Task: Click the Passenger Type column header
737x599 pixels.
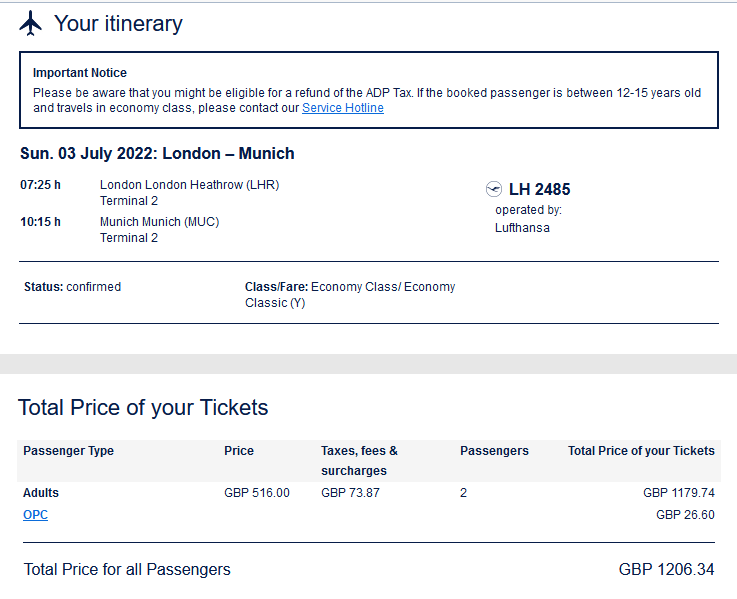Action: coord(68,451)
